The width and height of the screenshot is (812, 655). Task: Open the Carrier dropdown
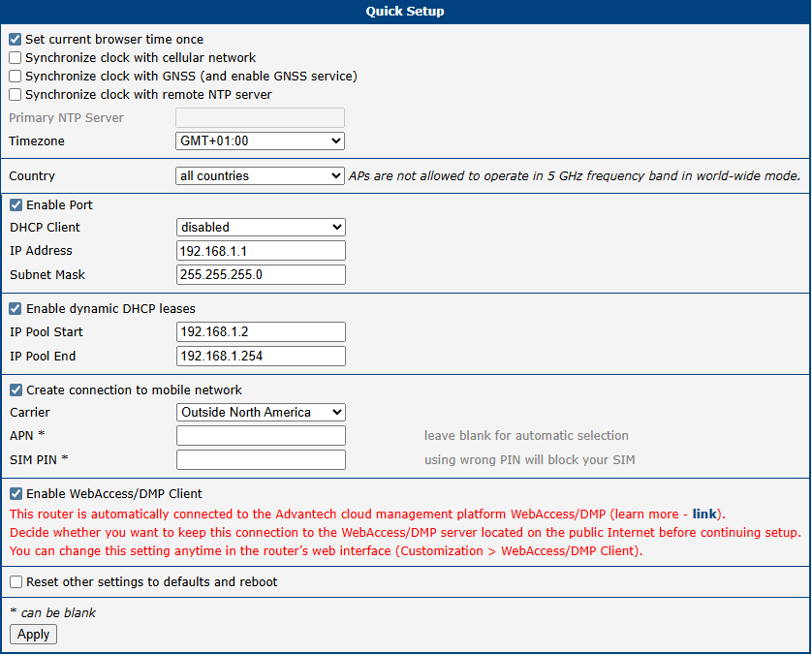tap(261, 412)
